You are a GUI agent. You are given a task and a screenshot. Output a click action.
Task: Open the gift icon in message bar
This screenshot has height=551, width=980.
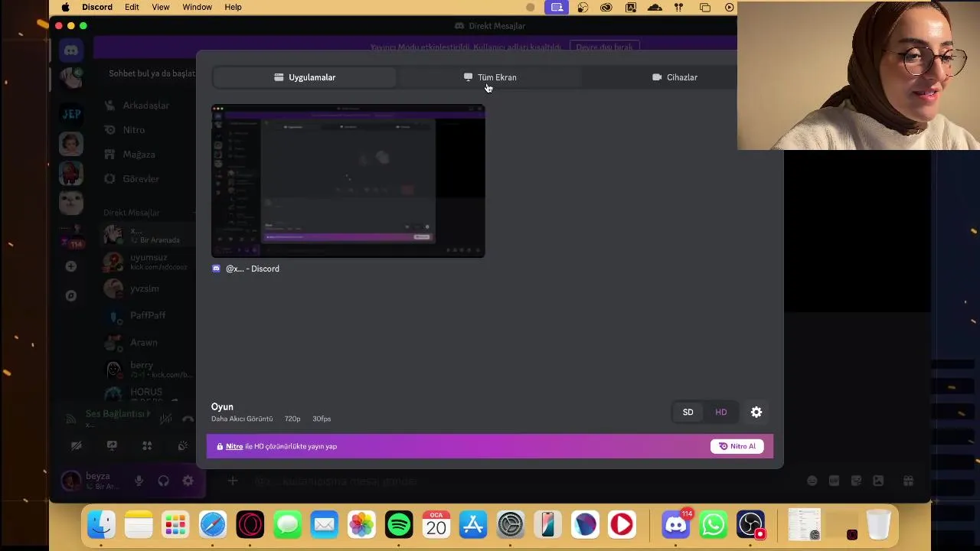tap(908, 481)
